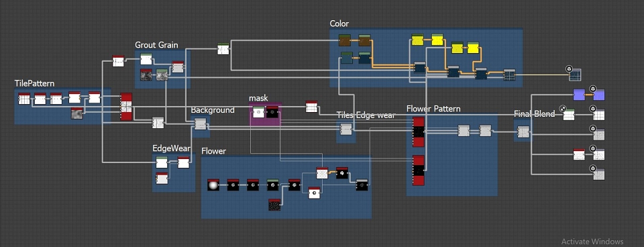Select the speckled noise node below Flower chain
The image size is (644, 247).
pyautogui.click(x=274, y=204)
